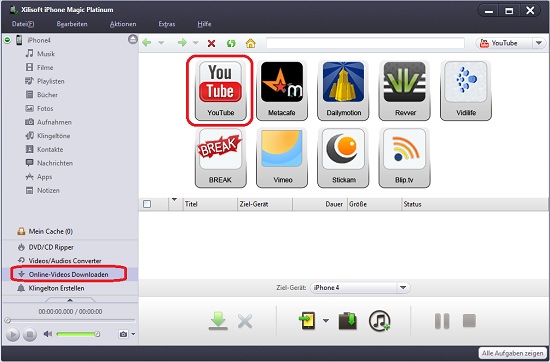Click the eject icon beside iPhone4
Viewport: 550px width, 362px height.
pyautogui.click(x=133, y=39)
